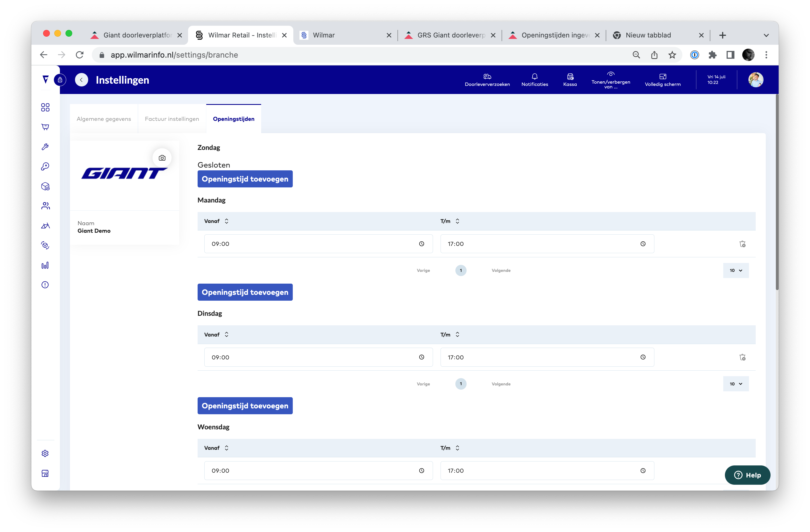Delete Dinsdag opening time with trash icon
Viewport: 810px width, 532px height.
coord(742,357)
